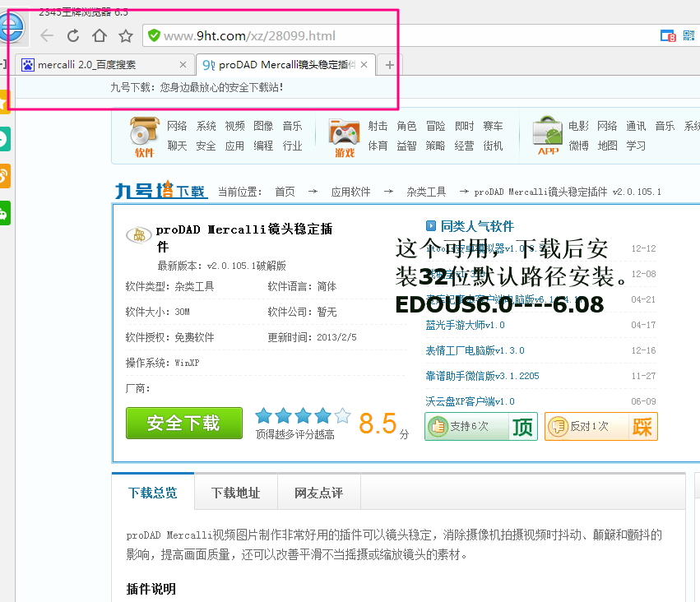Image resolution: width=700 pixels, height=602 pixels.
Task: Click the green chat sidebar icon
Action: (x=4, y=139)
